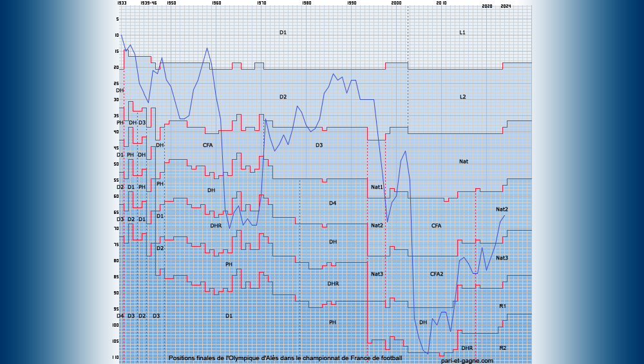
Task: Click the 80 value on the vertical axis
Action: coord(116,260)
